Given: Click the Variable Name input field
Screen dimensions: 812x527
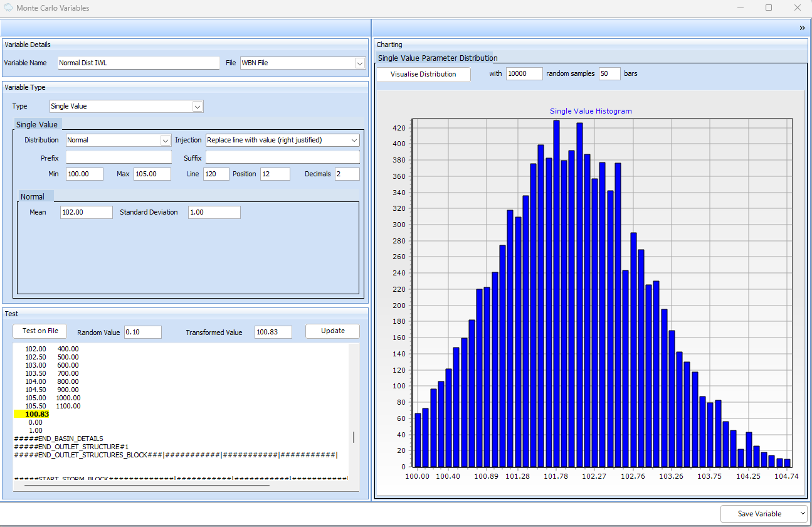Looking at the screenshot, I should coord(138,63).
